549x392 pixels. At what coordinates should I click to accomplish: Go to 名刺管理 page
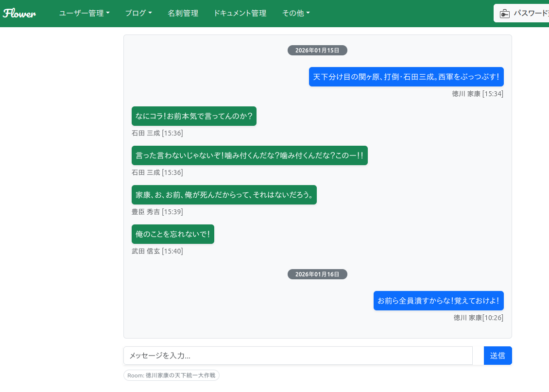tap(183, 13)
